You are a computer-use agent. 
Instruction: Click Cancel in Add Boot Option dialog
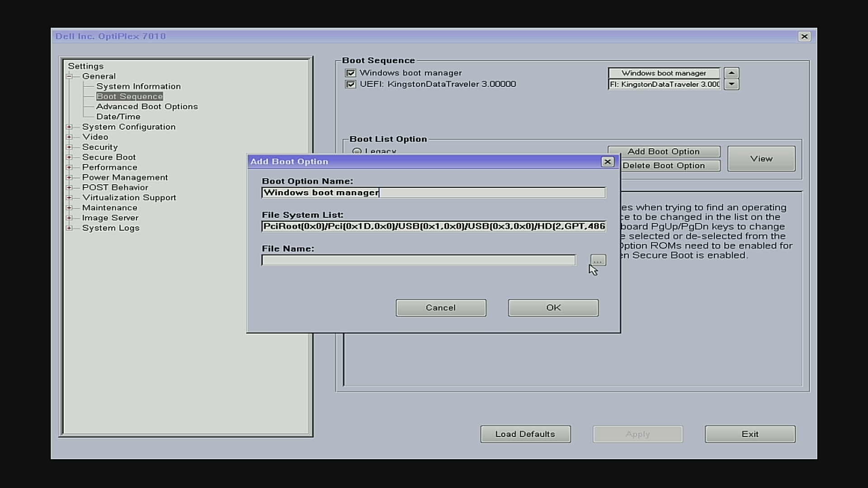coord(441,308)
